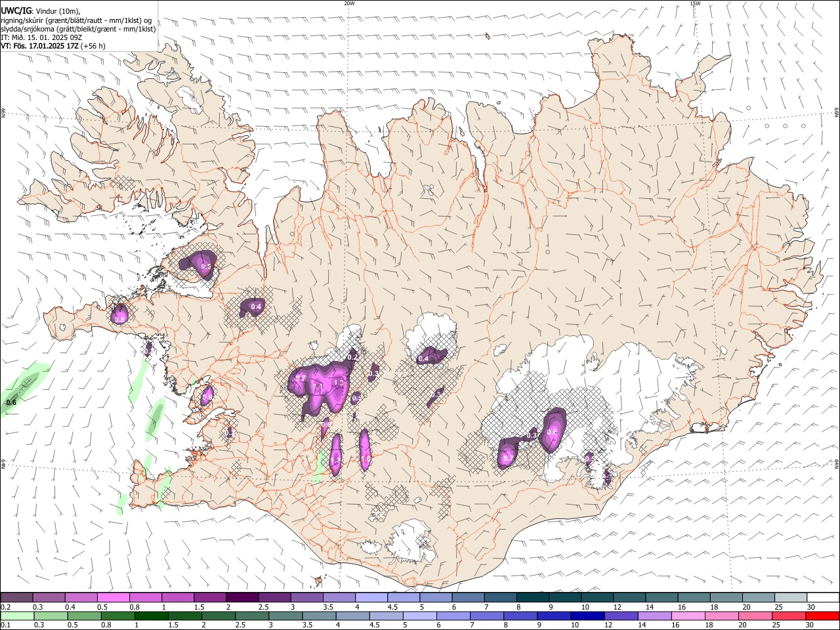Select the darkest purple 2–2.5 snow swatch
This screenshot has height=630, width=840.
coord(241,598)
